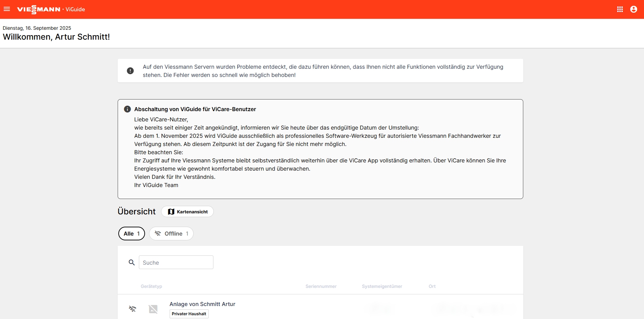Open Anlage von Schmitt Artur
This screenshot has height=319, width=644.
[202, 304]
